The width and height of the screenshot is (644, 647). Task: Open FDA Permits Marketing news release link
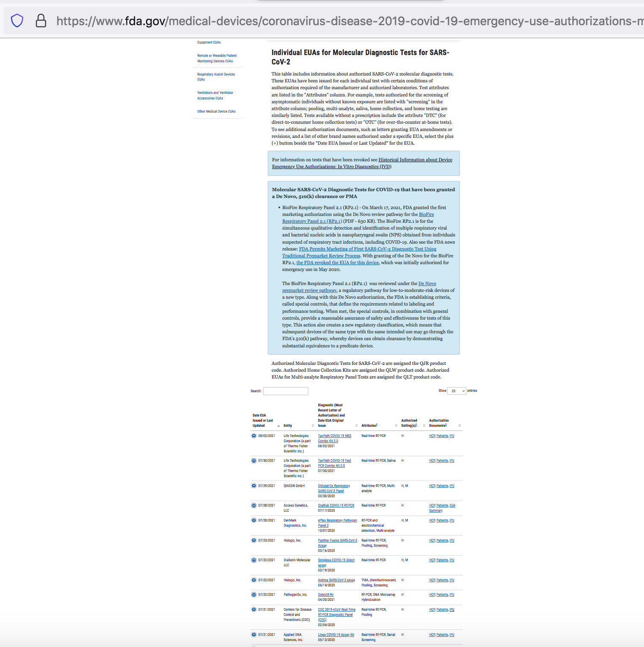[x=359, y=252]
